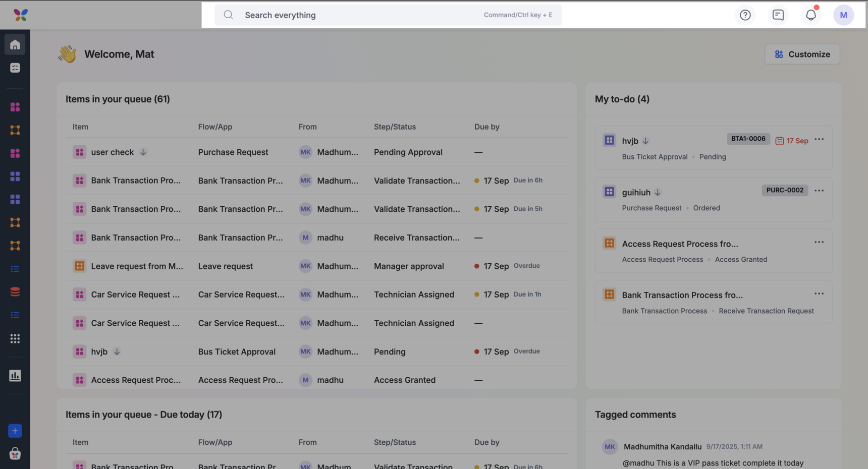Open Leave request from M... item

[137, 266]
